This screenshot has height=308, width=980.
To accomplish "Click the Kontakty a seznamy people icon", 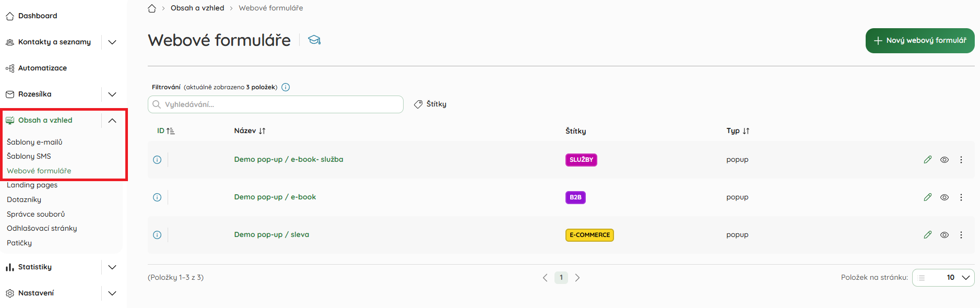I will click(x=10, y=42).
